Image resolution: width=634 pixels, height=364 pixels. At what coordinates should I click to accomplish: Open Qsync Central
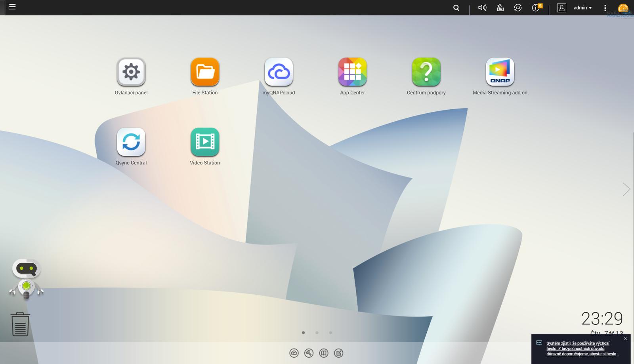(x=131, y=142)
